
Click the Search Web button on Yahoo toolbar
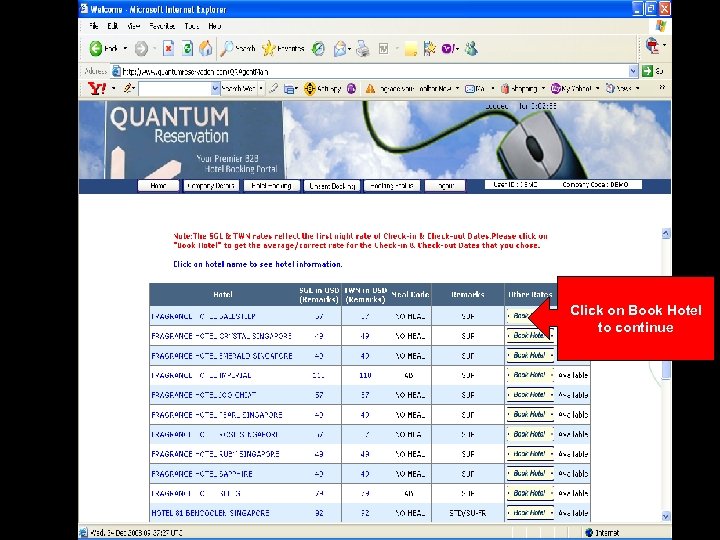pyautogui.click(x=239, y=88)
